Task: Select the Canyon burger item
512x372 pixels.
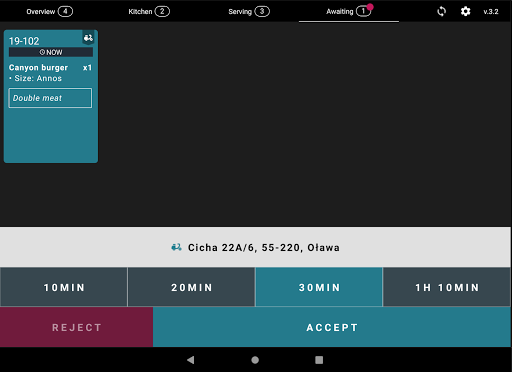Action: [38, 67]
